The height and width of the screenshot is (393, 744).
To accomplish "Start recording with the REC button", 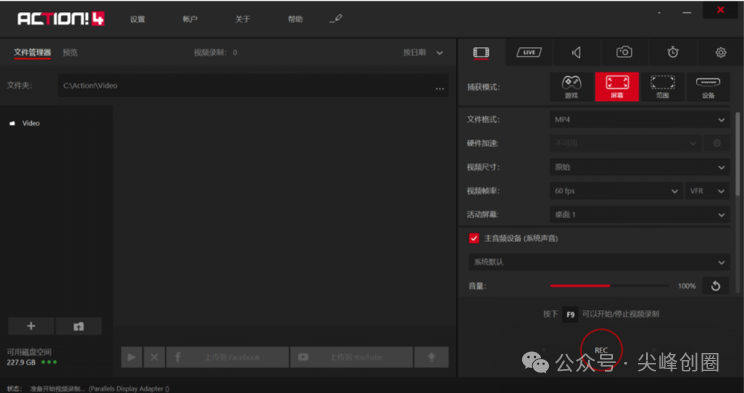I will click(x=601, y=350).
